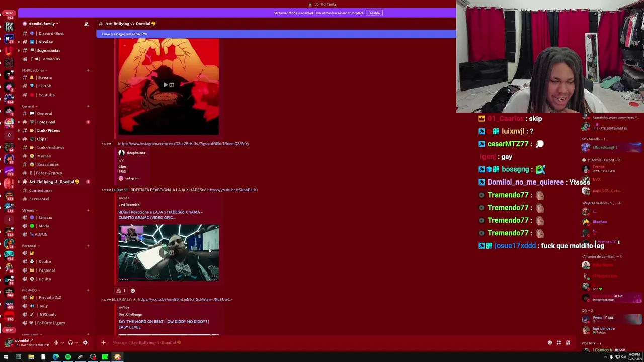The width and height of the screenshot is (644, 362).
Task: Open the FarmeoLol channel
Action: click(39, 199)
